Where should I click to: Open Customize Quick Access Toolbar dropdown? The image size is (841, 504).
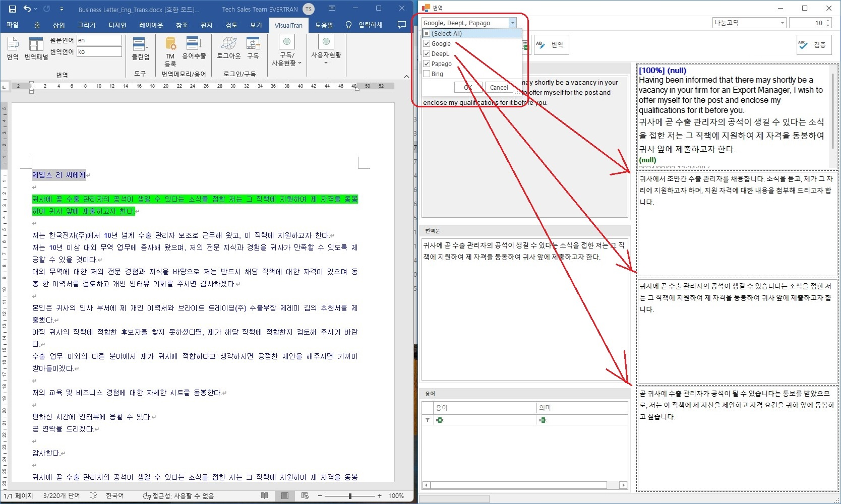(62, 9)
